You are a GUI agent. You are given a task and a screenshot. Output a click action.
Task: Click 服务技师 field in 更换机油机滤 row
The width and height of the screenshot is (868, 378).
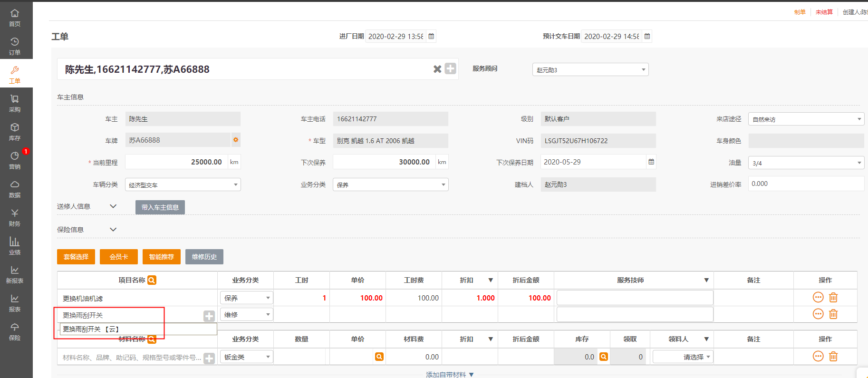tap(635, 298)
